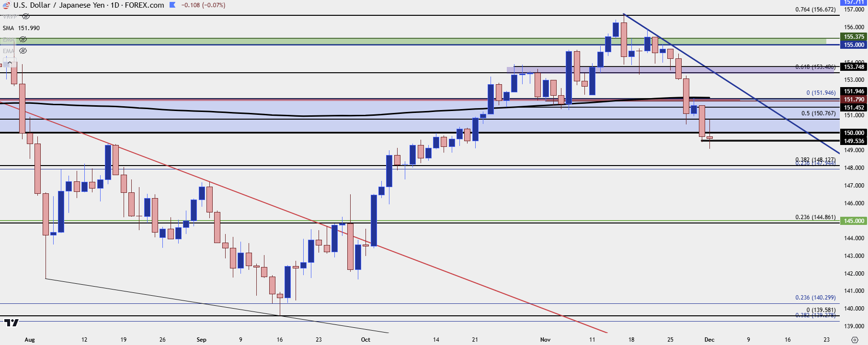Open chart settings gear on the time axis
This screenshot has width=868, height=345.
[x=855, y=339]
